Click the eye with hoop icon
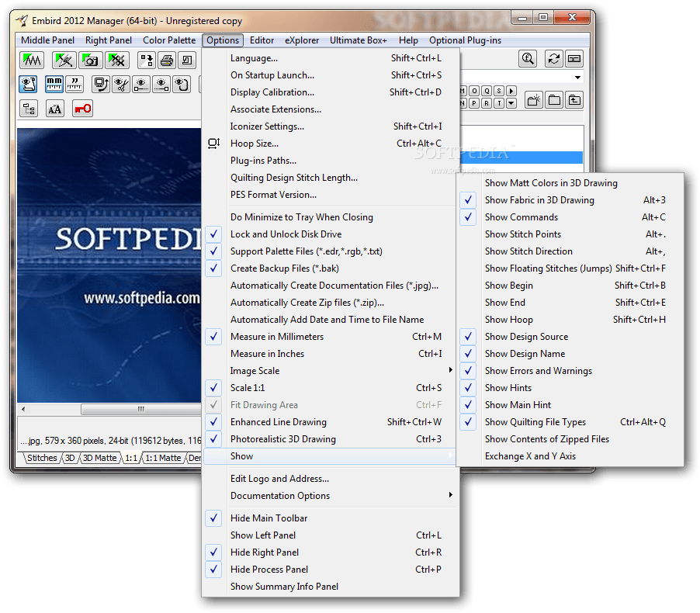This screenshot has height=613, width=700. click(x=182, y=84)
